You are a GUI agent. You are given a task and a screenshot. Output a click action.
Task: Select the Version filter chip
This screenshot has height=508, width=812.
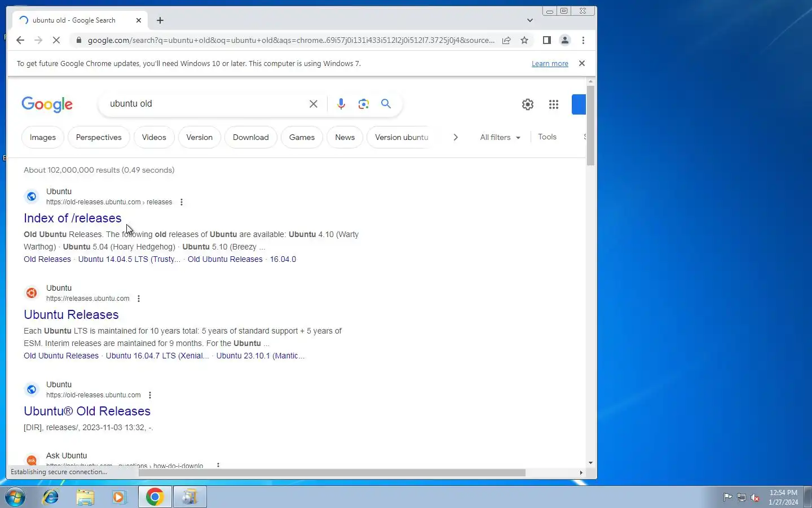pos(200,137)
